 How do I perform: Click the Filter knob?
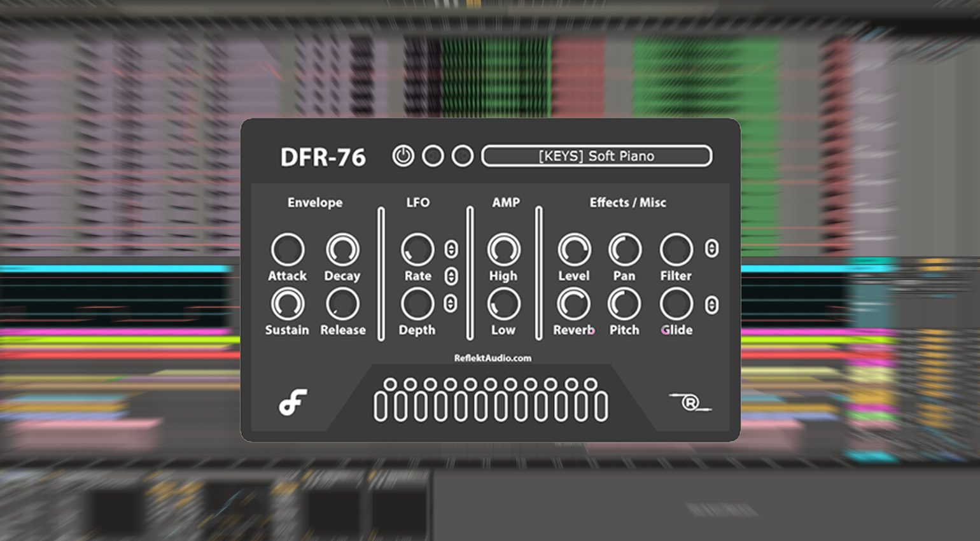pyautogui.click(x=676, y=249)
